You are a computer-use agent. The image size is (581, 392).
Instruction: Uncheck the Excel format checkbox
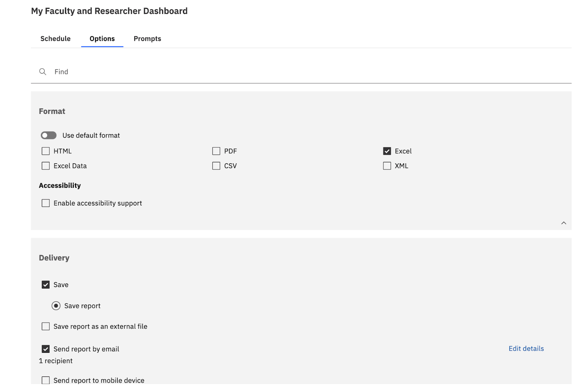(x=387, y=151)
